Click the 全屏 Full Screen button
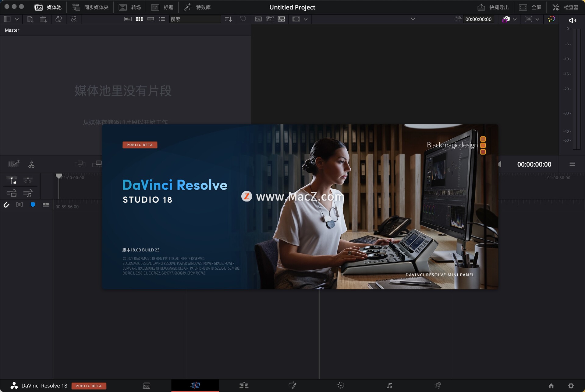The width and height of the screenshot is (585, 392). [530, 7]
